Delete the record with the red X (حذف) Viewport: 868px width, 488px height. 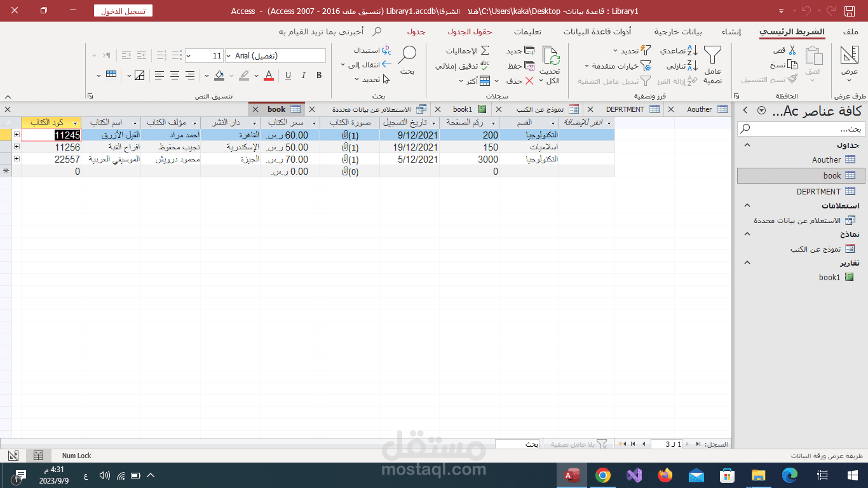pyautogui.click(x=529, y=81)
